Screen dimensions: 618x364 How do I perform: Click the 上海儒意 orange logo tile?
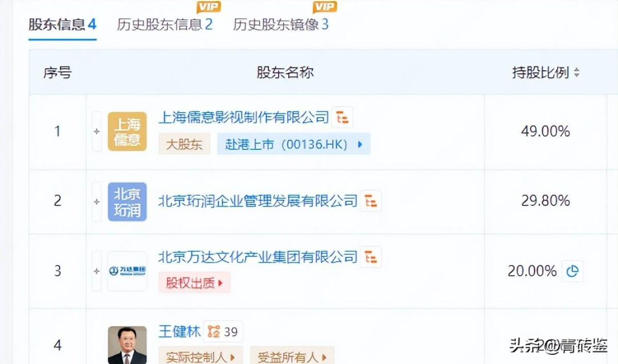pos(127,131)
